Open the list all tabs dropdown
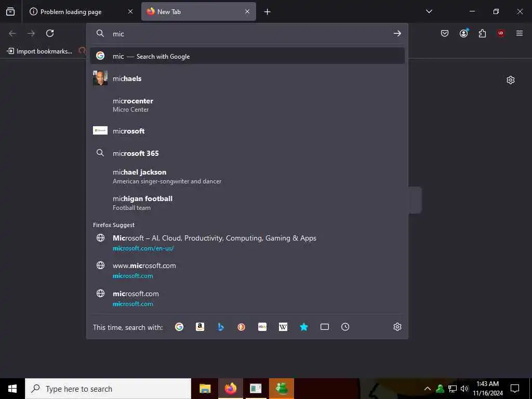Viewport: 532px width, 399px height. point(429,11)
